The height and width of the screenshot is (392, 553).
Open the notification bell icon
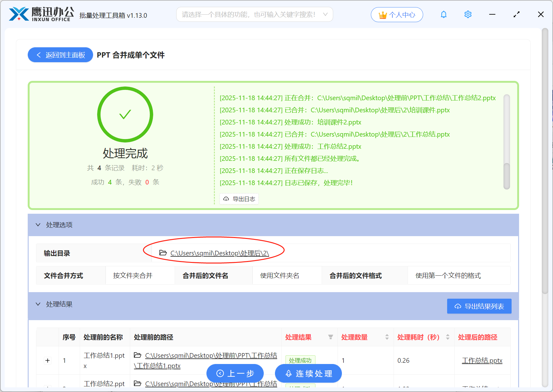[x=443, y=14]
